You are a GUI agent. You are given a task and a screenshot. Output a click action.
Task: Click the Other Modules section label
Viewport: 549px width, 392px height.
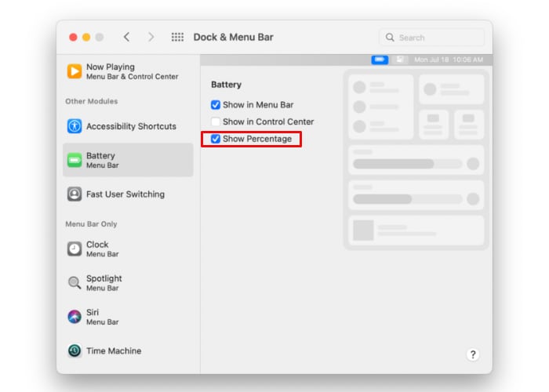(x=92, y=101)
